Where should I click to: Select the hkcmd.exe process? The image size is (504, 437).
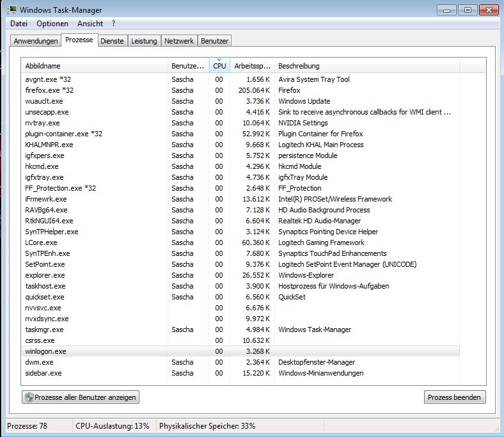coord(240,166)
